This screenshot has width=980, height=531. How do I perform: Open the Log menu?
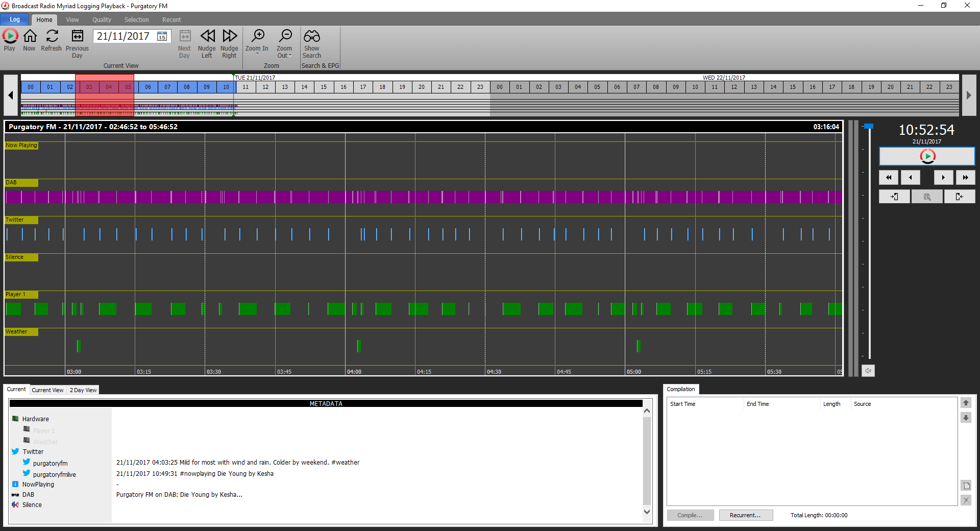[x=14, y=19]
